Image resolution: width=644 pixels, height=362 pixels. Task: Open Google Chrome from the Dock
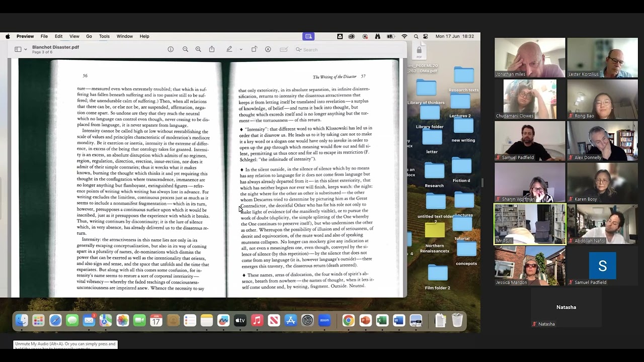[x=348, y=320]
